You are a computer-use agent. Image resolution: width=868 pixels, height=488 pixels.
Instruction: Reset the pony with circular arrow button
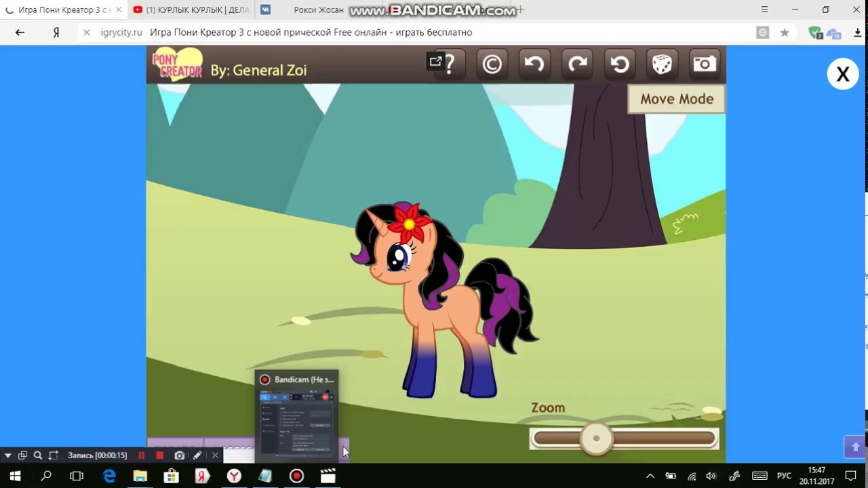[x=620, y=64]
